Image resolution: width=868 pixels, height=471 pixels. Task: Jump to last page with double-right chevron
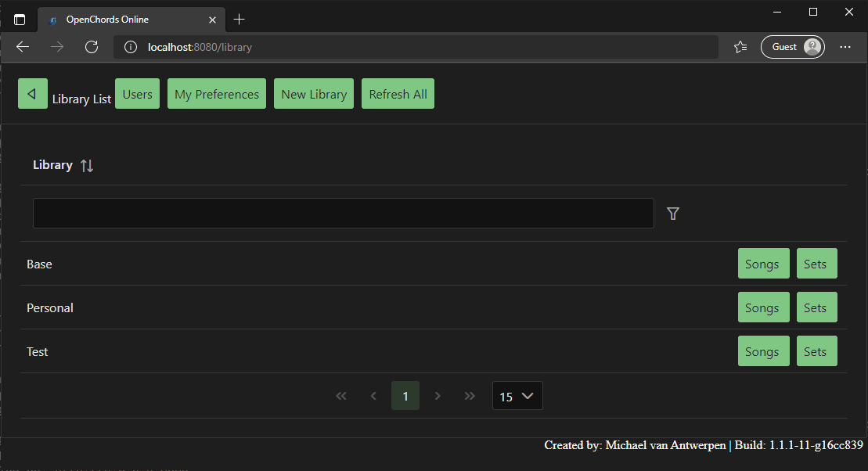coord(470,396)
